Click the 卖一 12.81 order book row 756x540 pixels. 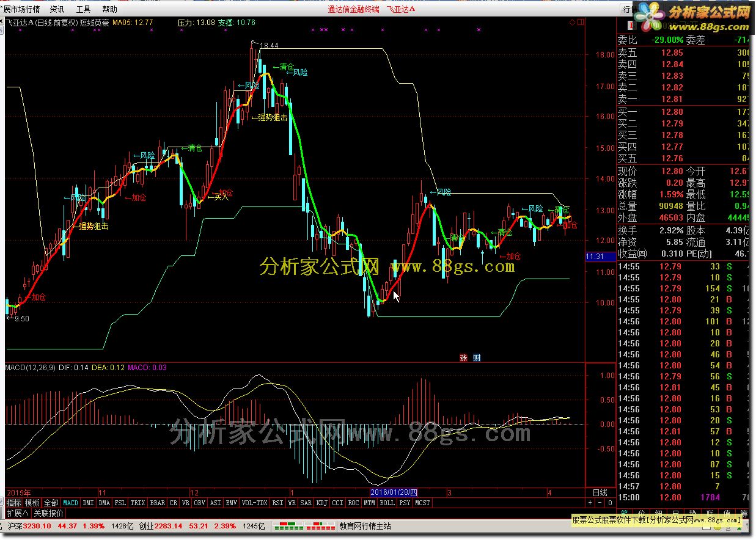(x=683, y=99)
